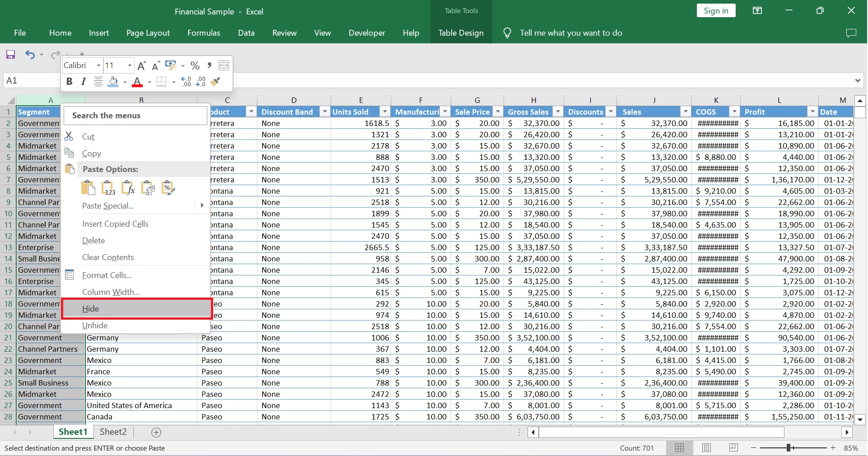Toggle Italic in the mini toolbar
Screen dimensions: 868x456
tap(84, 82)
